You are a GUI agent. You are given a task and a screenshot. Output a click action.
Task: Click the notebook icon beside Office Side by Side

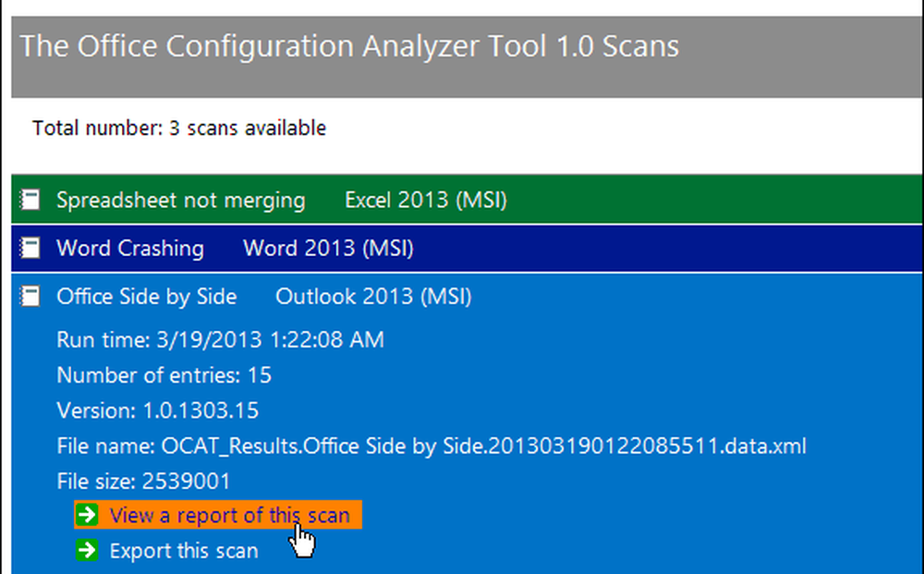(29, 296)
